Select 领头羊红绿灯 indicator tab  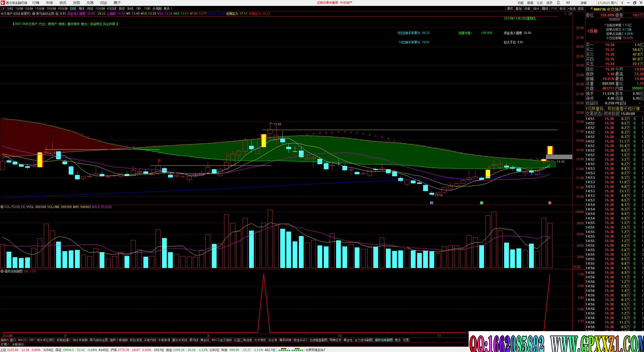tap(46, 340)
